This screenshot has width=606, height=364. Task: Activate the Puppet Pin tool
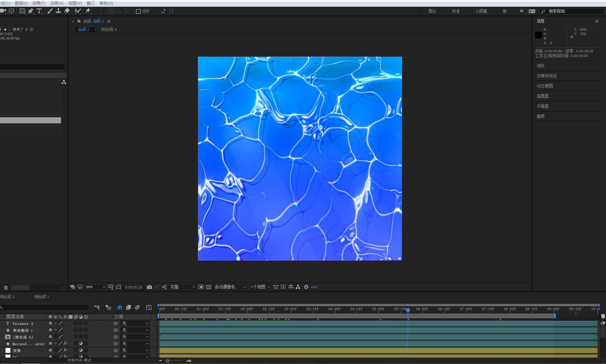tap(88, 11)
